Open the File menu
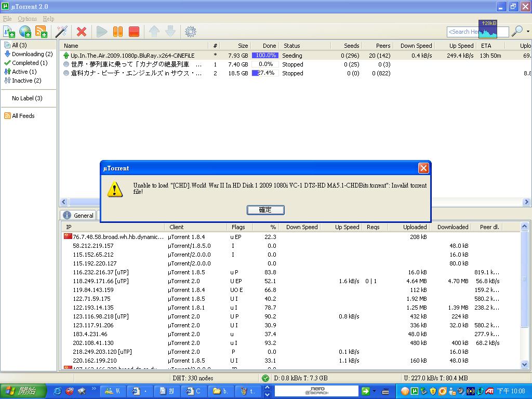The image size is (532, 399). coord(7,19)
